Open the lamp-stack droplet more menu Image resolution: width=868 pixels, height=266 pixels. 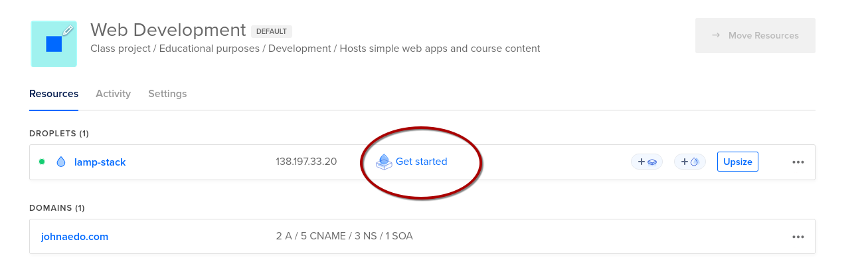[798, 162]
